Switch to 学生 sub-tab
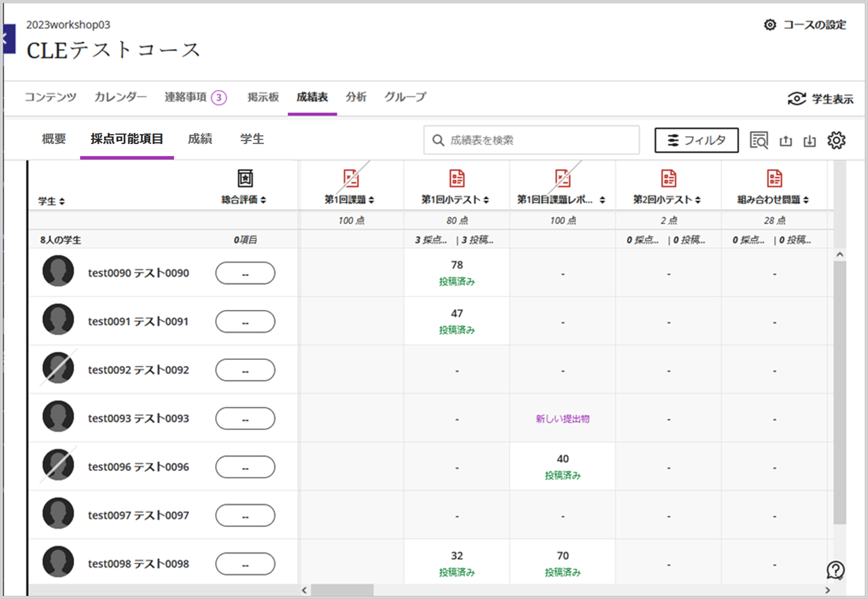 click(252, 139)
